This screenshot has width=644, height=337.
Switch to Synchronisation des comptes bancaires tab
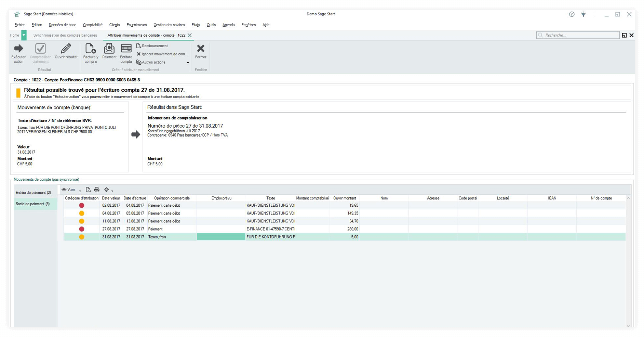(65, 35)
